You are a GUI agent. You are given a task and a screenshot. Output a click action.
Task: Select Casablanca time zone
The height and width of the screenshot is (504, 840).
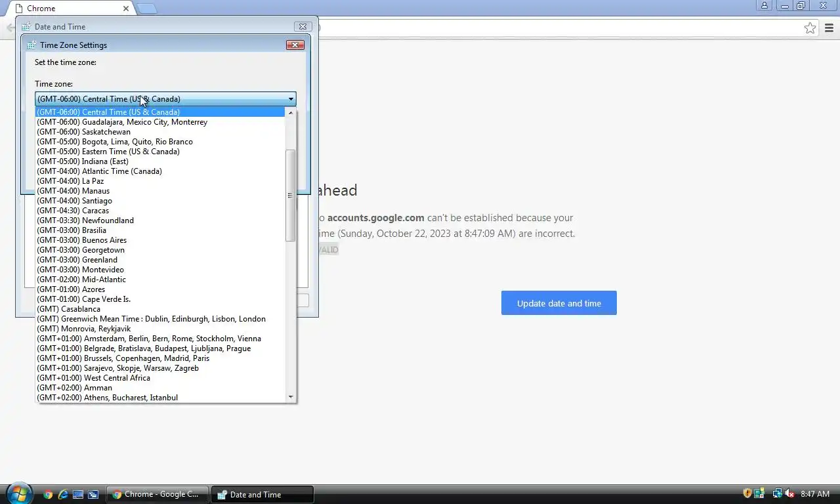click(x=160, y=309)
